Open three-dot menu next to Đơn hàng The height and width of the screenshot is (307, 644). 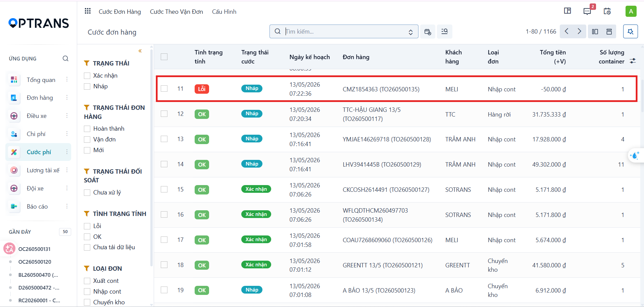tap(67, 97)
